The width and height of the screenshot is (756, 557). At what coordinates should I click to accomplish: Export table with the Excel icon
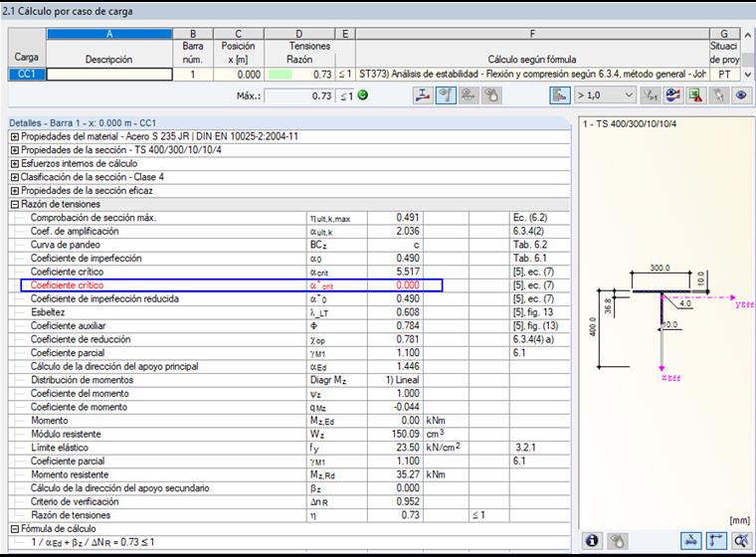click(x=695, y=95)
